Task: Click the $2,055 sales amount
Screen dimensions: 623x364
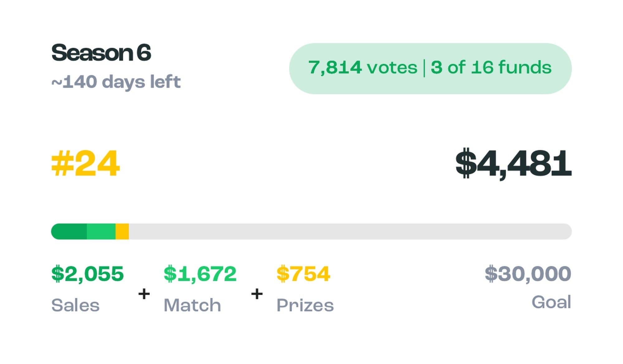Action: coord(88,274)
